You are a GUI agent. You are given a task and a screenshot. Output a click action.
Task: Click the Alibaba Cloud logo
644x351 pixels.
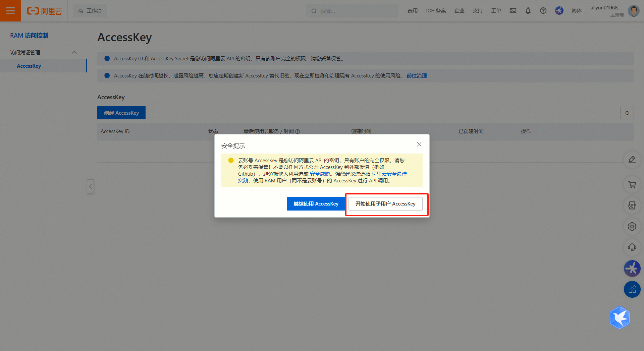tap(44, 11)
